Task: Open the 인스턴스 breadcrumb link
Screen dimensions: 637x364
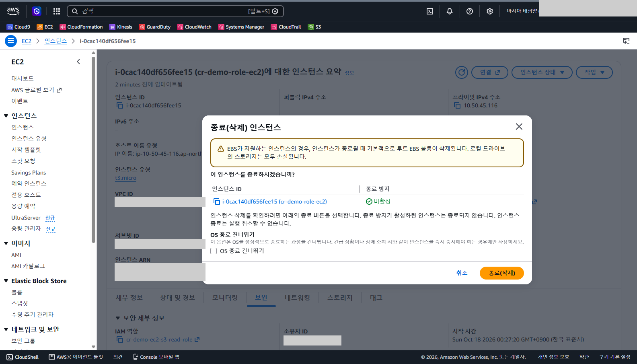Action: (55, 41)
